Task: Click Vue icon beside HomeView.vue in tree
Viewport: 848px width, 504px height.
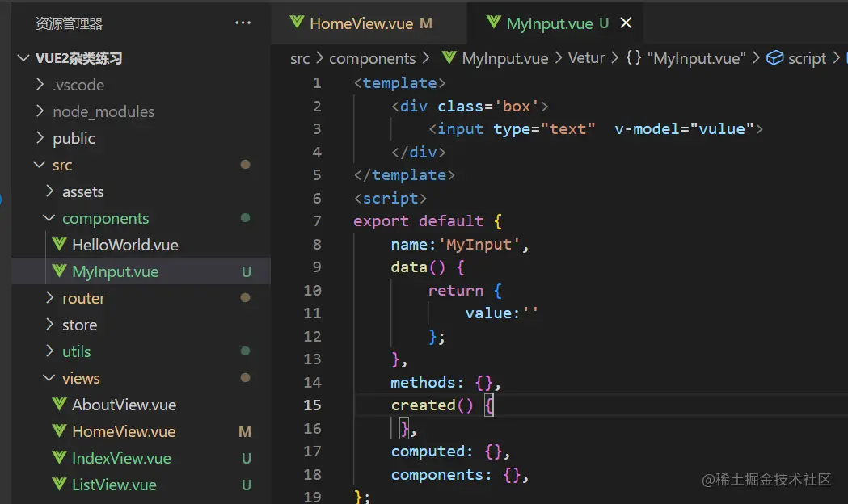Action: (60, 430)
